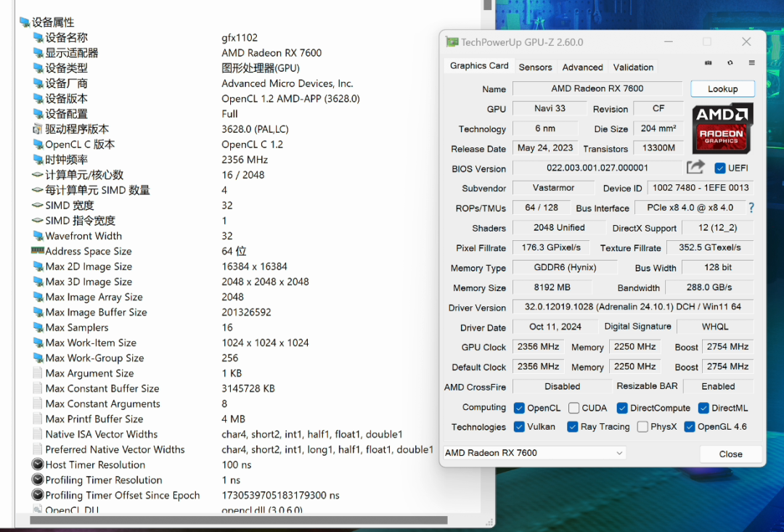Select the Wavefront Width row label
The image size is (784, 532).
(83, 236)
